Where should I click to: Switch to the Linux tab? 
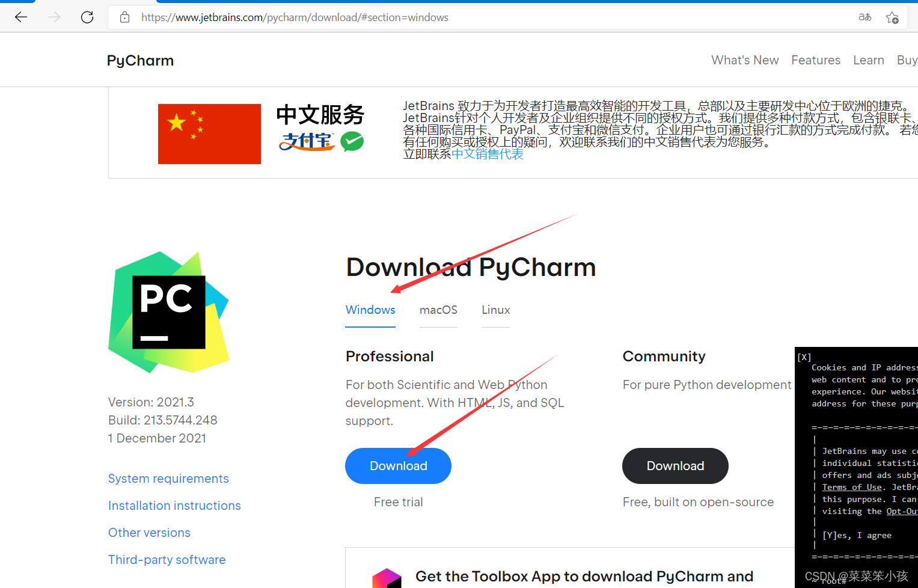[x=495, y=310]
